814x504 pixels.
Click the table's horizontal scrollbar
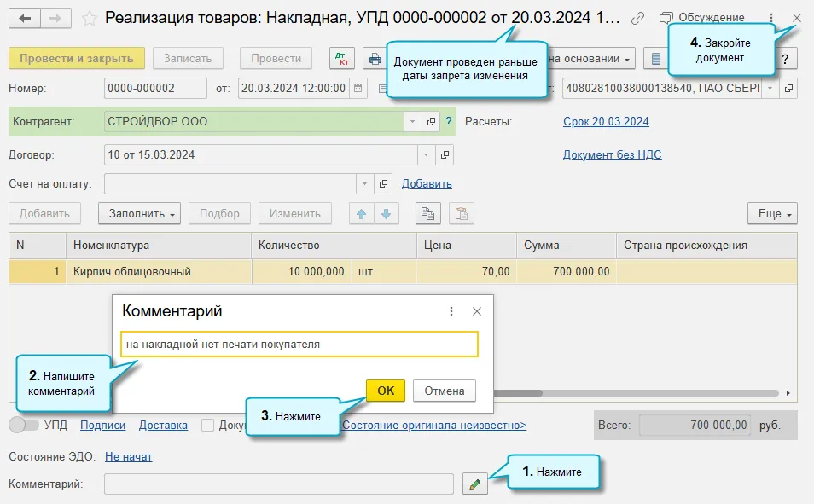tap(636, 393)
